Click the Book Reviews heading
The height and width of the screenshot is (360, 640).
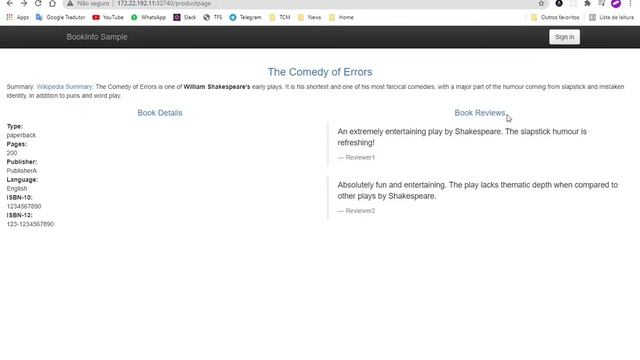(x=480, y=113)
